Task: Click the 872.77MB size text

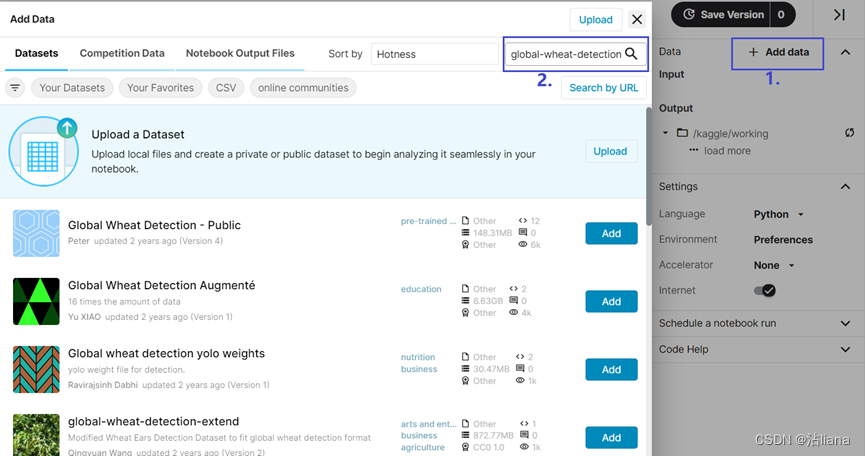Action: pos(493,436)
